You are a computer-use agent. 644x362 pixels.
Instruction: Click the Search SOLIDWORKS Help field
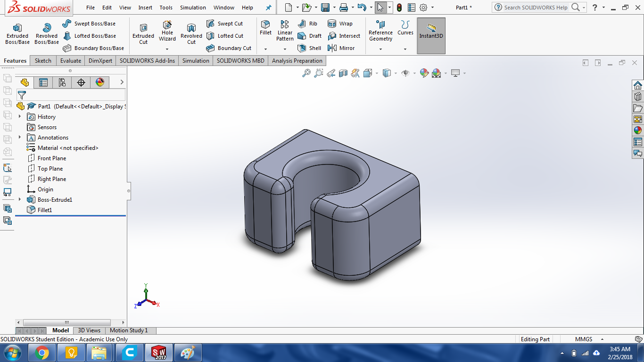536,8
